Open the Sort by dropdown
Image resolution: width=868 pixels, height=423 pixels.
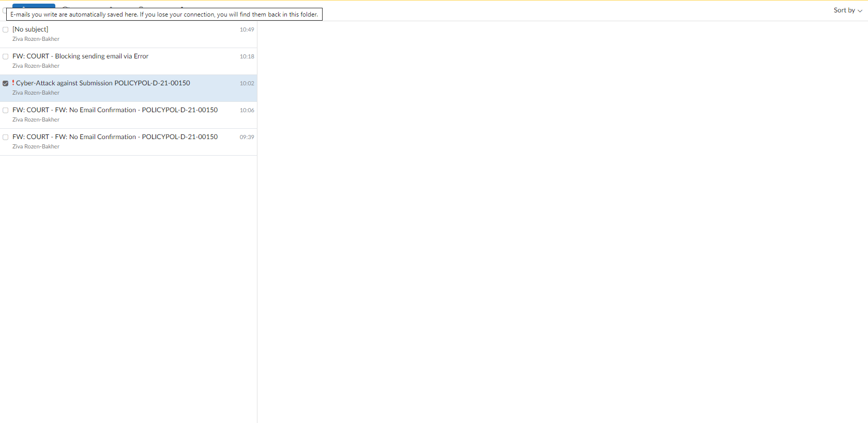tap(848, 10)
